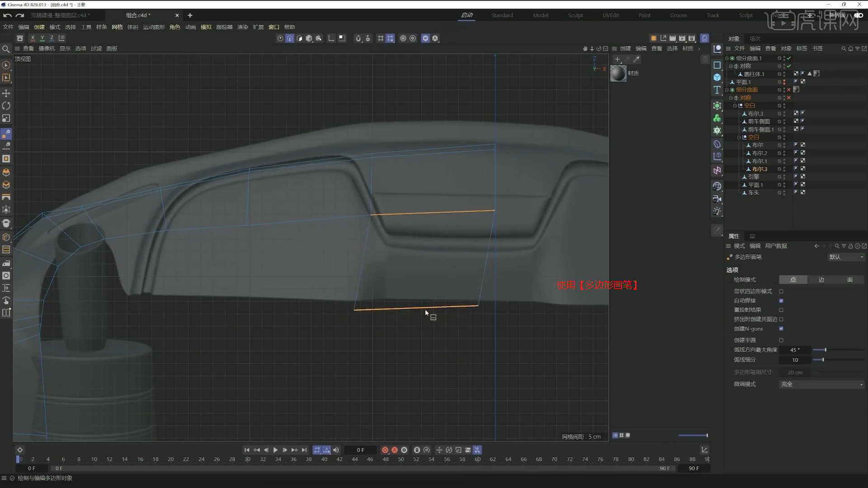
Task: Activate the Polygon Pen tool icon
Action: (6, 134)
